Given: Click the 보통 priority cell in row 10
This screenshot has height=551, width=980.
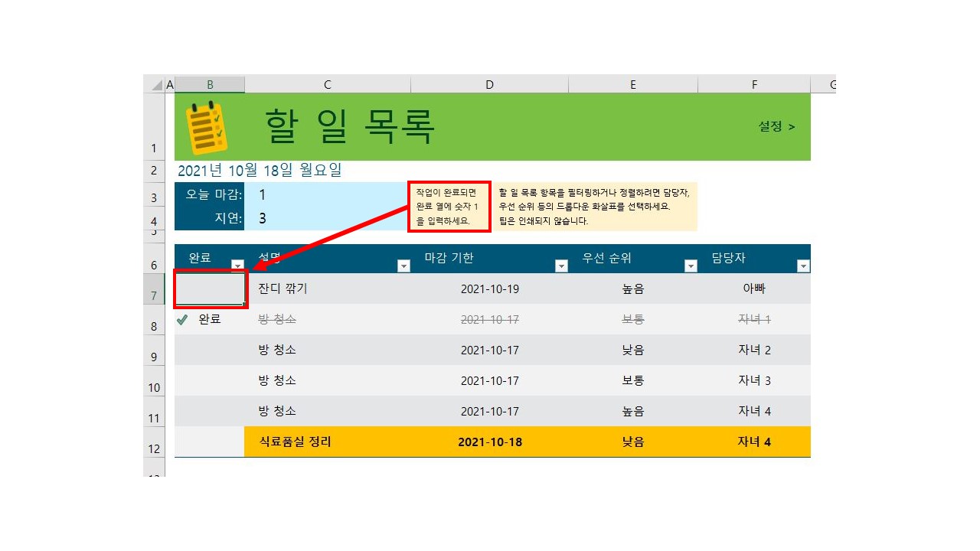Looking at the screenshot, I should [633, 381].
